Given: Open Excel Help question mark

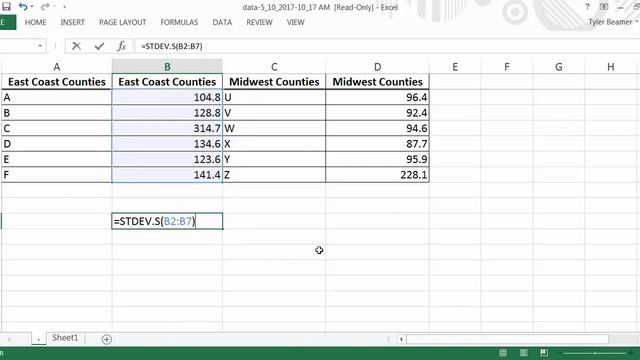Looking at the screenshot, I should tap(587, 7).
